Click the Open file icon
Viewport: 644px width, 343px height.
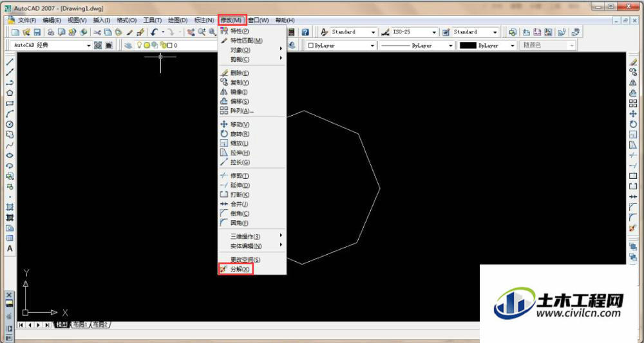(x=26, y=32)
